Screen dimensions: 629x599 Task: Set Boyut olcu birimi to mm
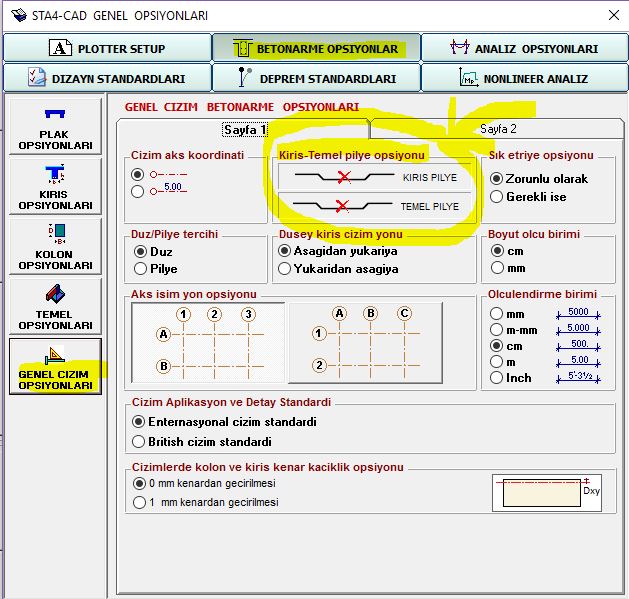(497, 269)
